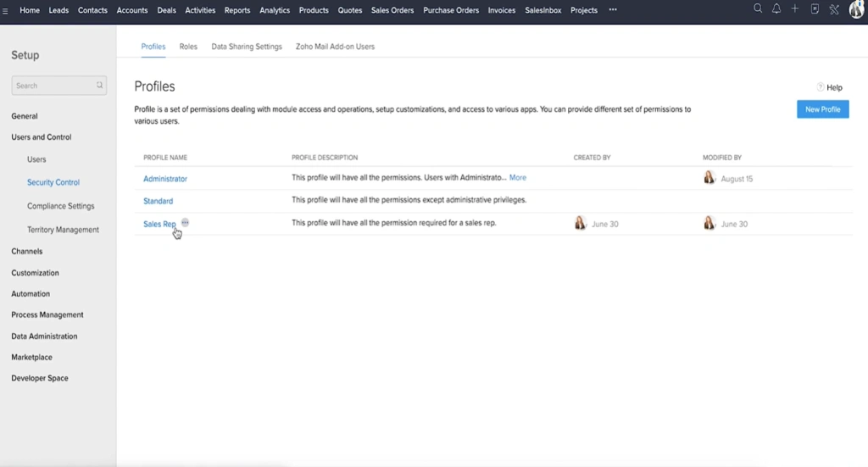Screen dimensions: 868x467
Task: Open the global search icon in top bar
Action: point(758,8)
